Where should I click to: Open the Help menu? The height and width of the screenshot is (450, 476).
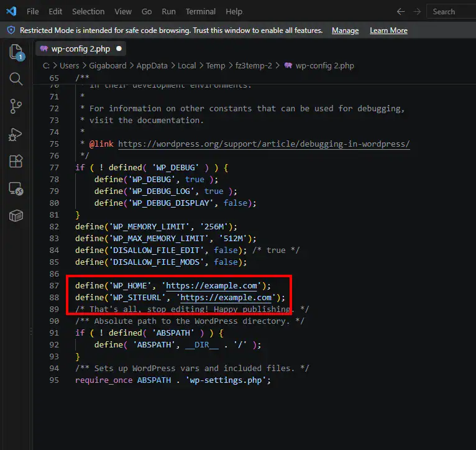(x=234, y=12)
